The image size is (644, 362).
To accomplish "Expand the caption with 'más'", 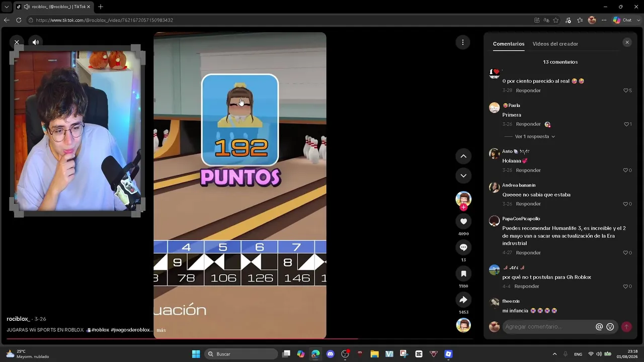I will 161,330.
